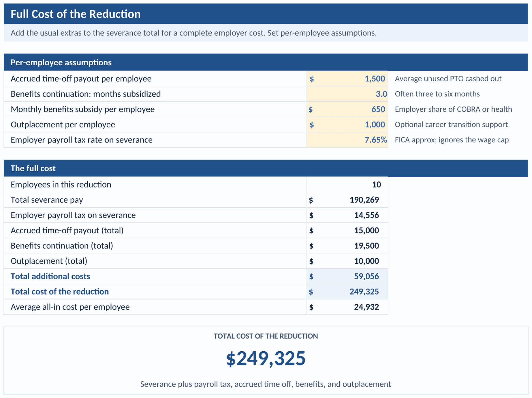The width and height of the screenshot is (532, 398).
Task: Select the payroll tax value 14,556
Action: (x=347, y=215)
